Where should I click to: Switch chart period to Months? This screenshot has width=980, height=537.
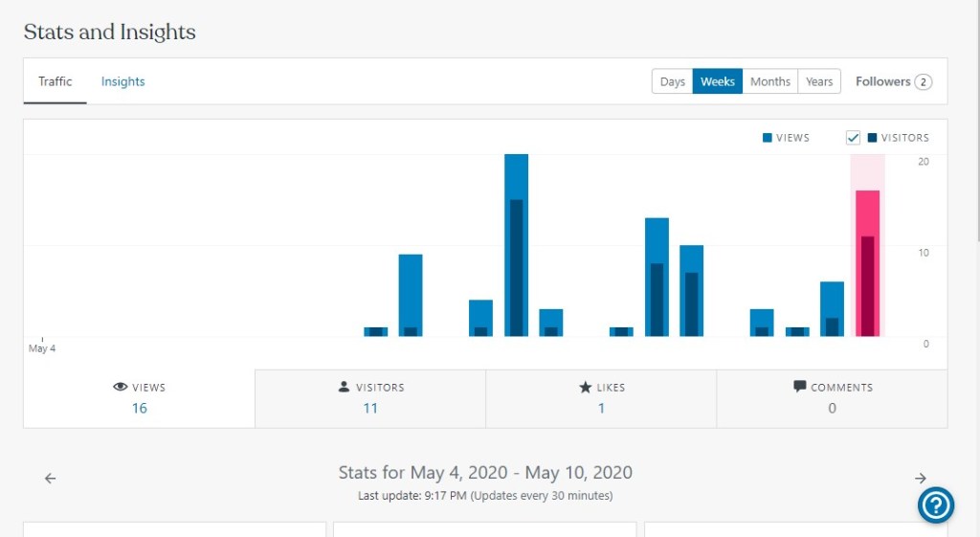pyautogui.click(x=769, y=81)
